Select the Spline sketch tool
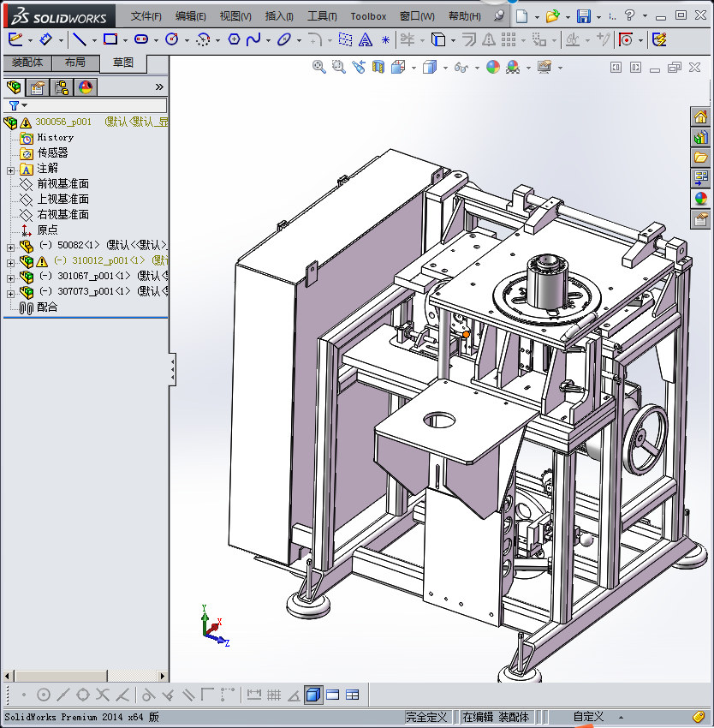 pyautogui.click(x=253, y=39)
